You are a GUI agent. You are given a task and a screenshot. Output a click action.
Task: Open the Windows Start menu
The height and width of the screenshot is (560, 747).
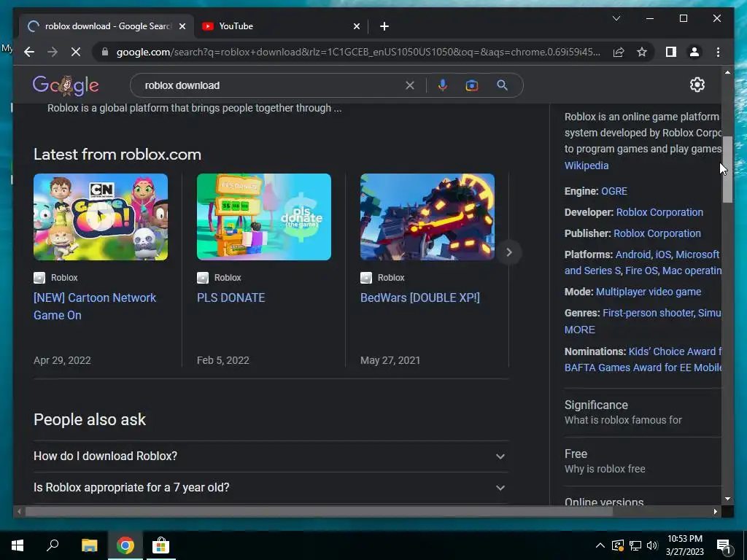coord(18,545)
